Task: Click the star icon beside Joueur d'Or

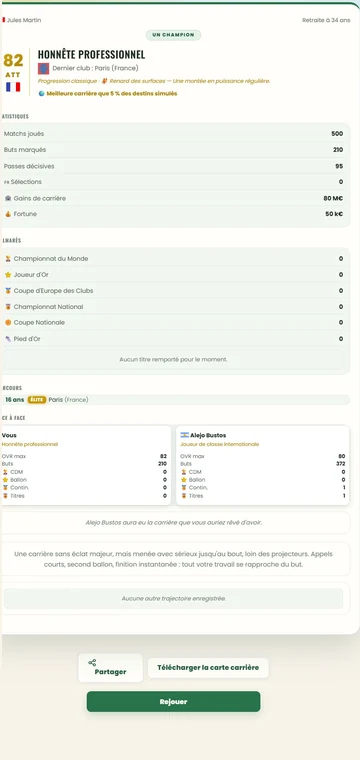Action: click(x=8, y=275)
